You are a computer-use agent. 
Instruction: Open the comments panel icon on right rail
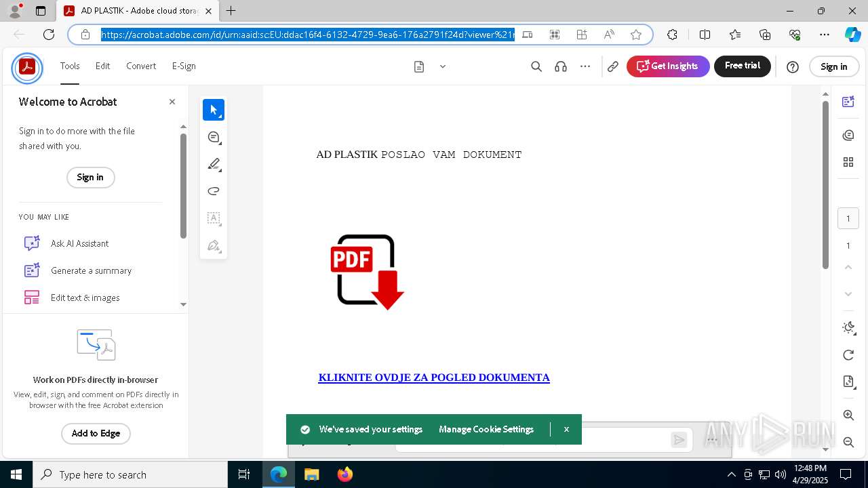click(848, 135)
